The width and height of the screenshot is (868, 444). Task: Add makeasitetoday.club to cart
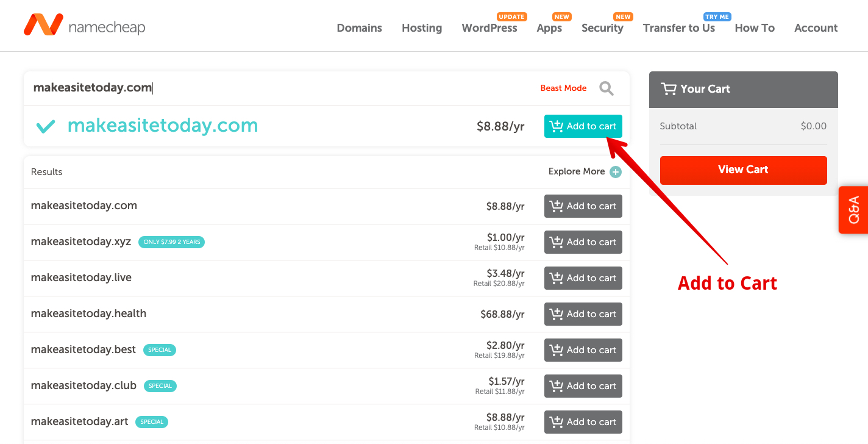(x=583, y=386)
